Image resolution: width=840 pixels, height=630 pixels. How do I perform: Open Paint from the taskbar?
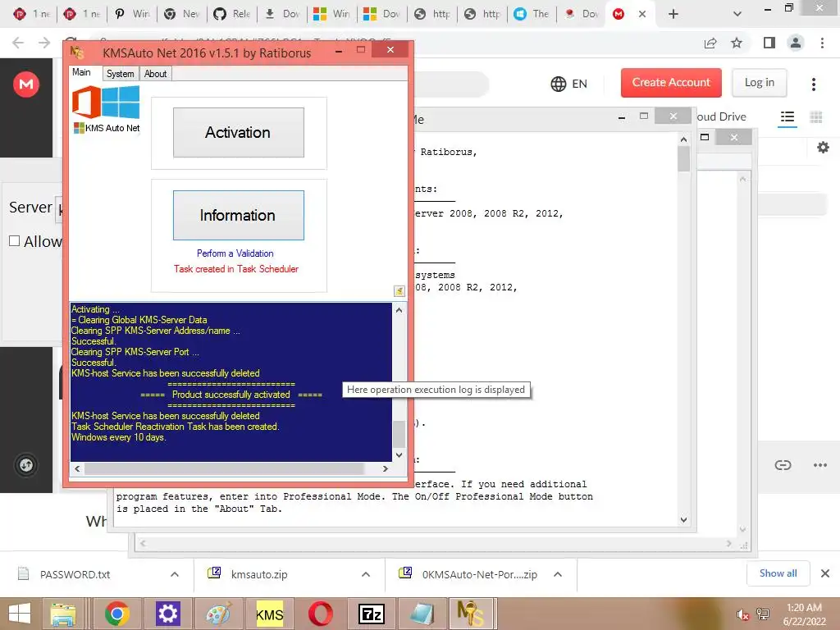pos(218,614)
